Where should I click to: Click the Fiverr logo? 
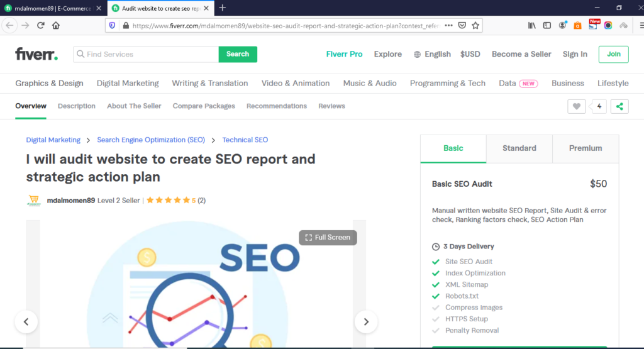pos(36,54)
